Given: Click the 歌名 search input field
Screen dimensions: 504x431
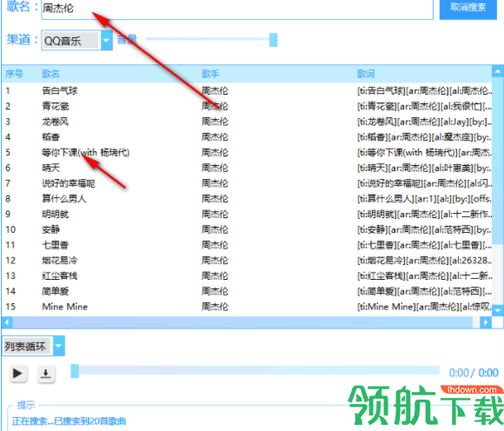Looking at the screenshot, I should [237, 9].
